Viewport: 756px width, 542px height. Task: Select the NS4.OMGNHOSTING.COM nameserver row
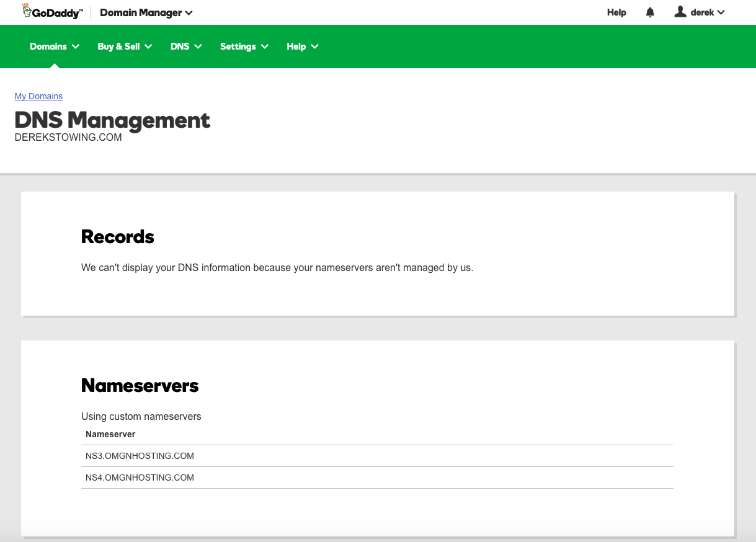click(377, 478)
